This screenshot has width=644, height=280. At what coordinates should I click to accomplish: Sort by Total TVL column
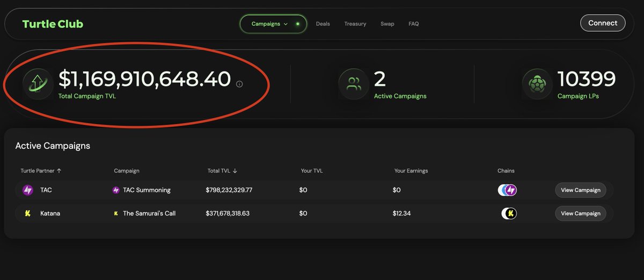[x=222, y=171]
